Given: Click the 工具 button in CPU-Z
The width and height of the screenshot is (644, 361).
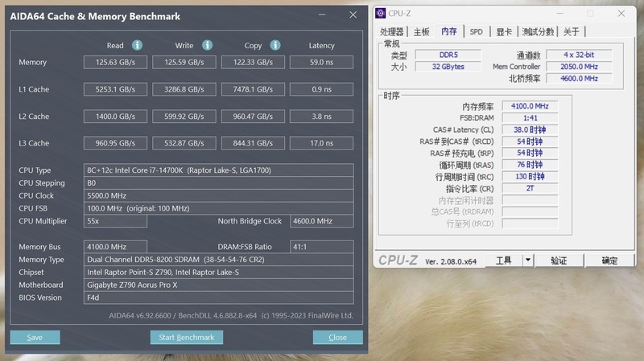Looking at the screenshot, I should pos(504,260).
